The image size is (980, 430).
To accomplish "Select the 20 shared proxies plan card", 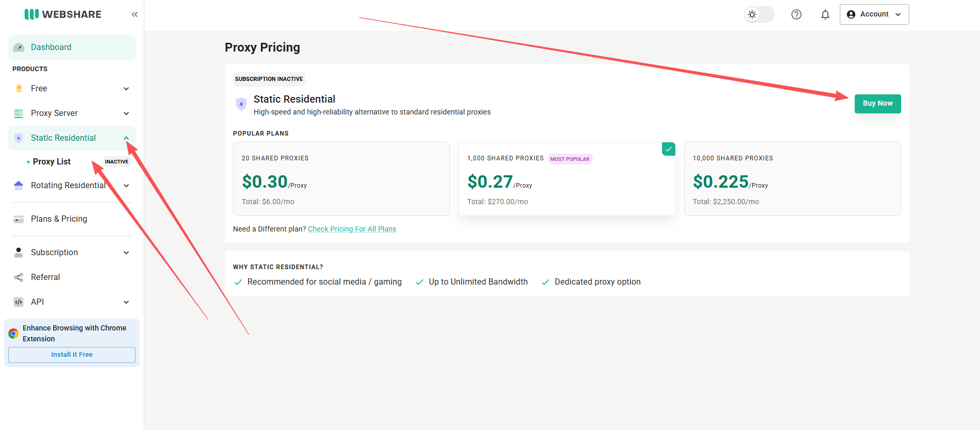I will (341, 179).
